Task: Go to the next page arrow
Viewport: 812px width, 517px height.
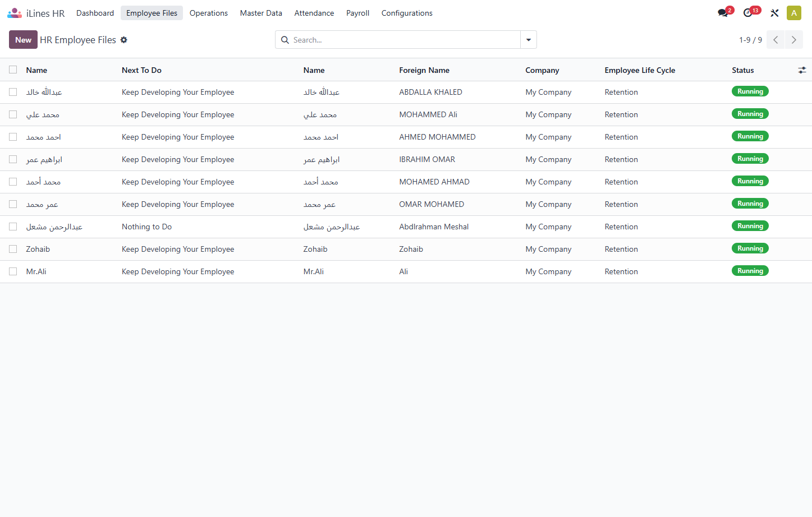Action: (793, 40)
